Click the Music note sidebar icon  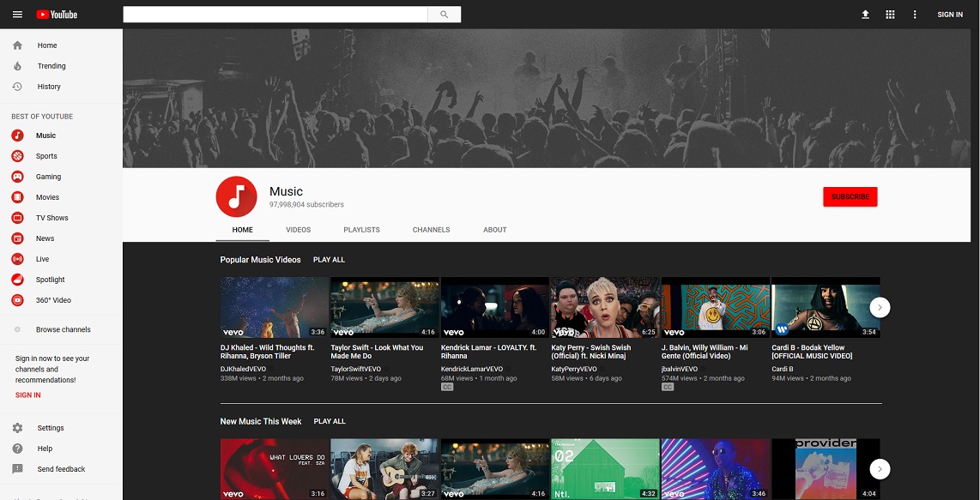click(17, 136)
